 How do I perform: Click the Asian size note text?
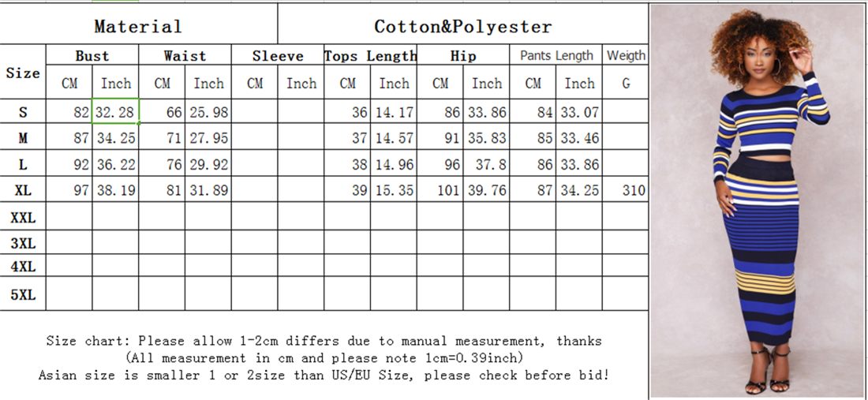[324, 376]
